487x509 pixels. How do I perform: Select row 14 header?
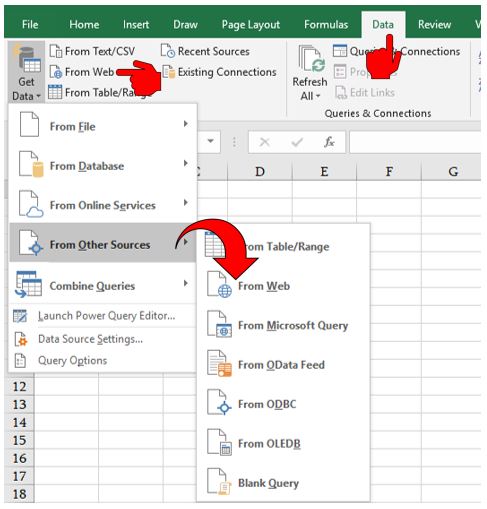pos(20,422)
